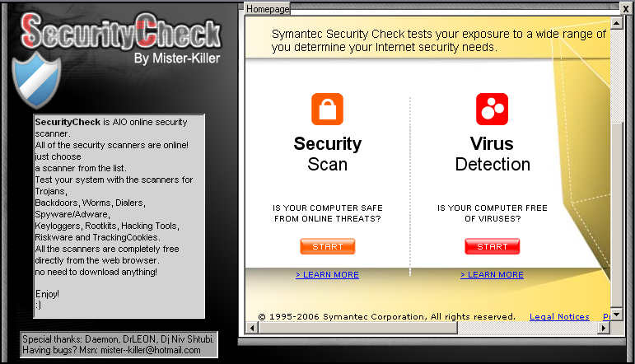Click the red Virus Detection icon
This screenshot has width=635, height=364.
492,110
